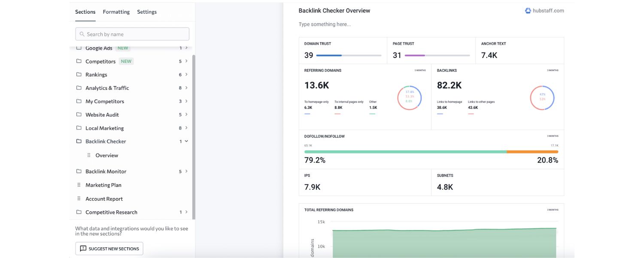Image resolution: width=644 pixels, height=258 pixels.
Task: Collapse the Backlink Checker section
Action: 186,141
